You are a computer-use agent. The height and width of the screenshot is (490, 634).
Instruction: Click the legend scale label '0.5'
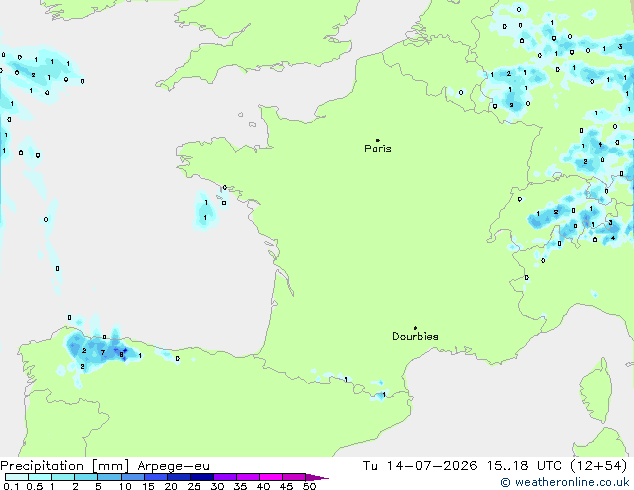[x=35, y=486]
